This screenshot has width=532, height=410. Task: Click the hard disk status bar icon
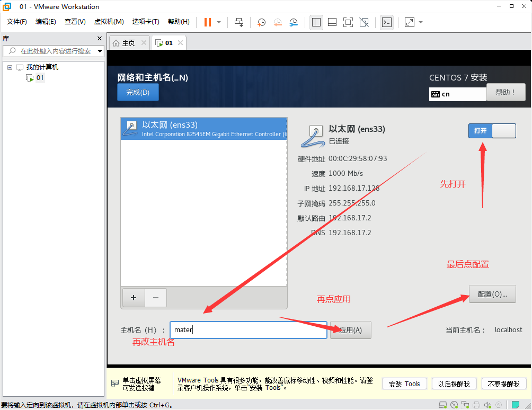(443, 405)
